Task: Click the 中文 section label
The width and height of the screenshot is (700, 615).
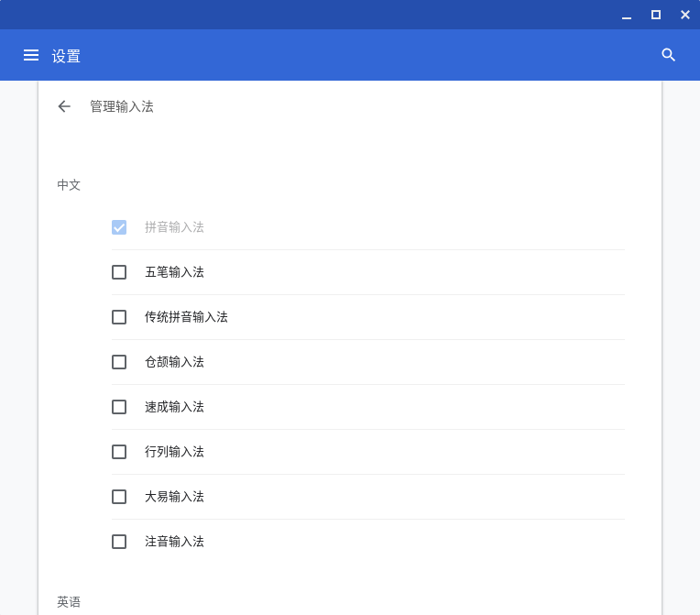Action: click(69, 185)
